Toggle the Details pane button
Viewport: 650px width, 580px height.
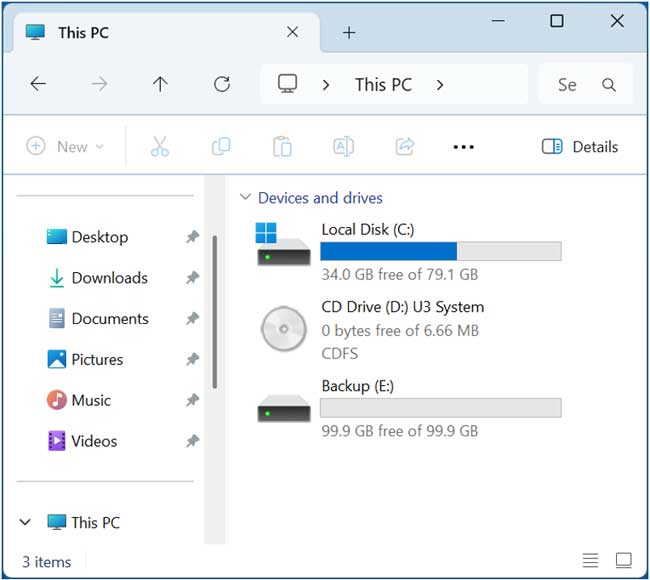(580, 146)
